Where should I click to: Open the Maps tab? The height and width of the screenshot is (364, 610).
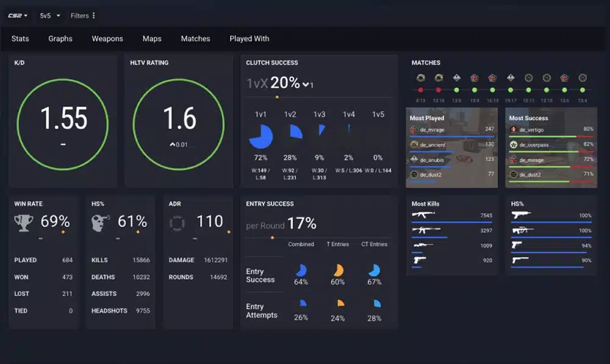pos(152,38)
